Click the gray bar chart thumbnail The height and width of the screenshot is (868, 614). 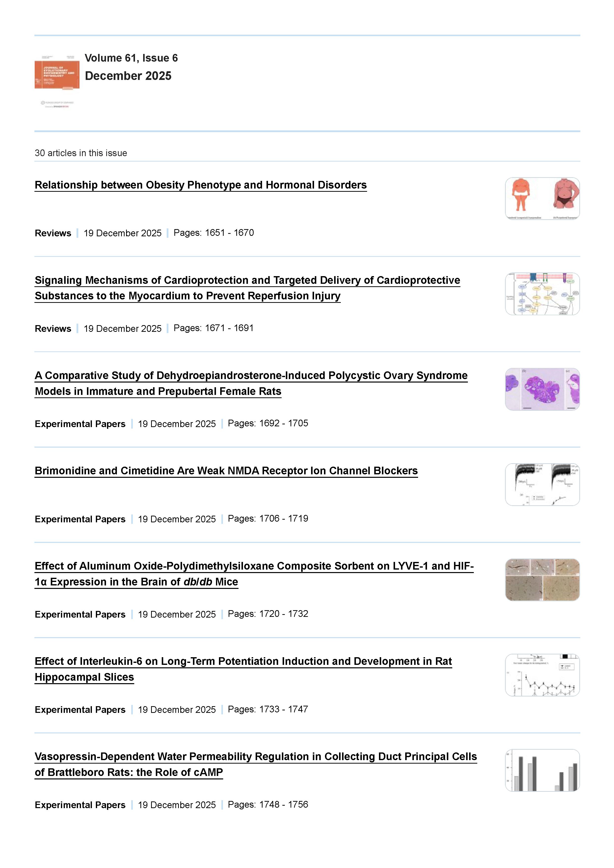coord(542,770)
